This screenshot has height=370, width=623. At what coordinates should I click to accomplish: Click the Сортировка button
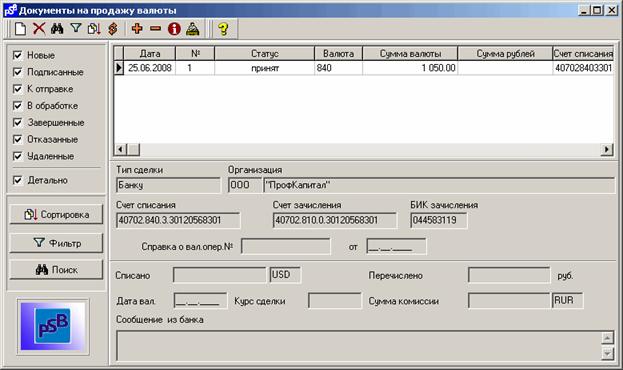tap(56, 215)
